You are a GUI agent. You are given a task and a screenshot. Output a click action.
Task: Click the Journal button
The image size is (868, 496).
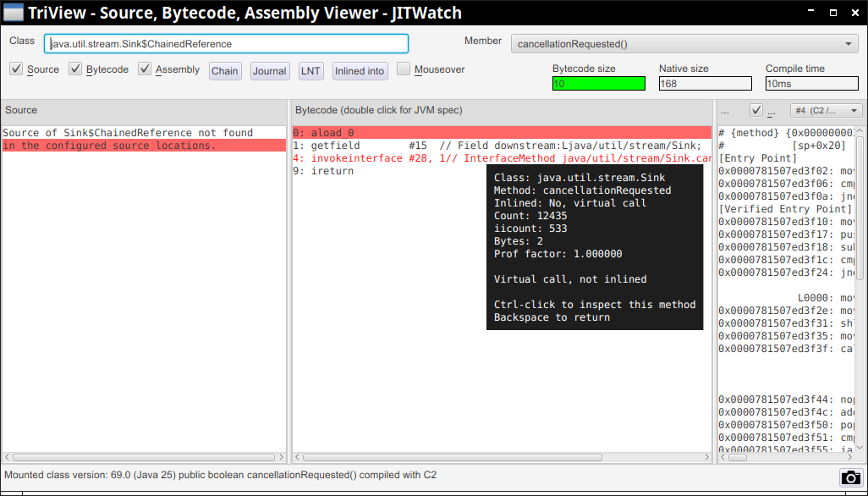(270, 71)
